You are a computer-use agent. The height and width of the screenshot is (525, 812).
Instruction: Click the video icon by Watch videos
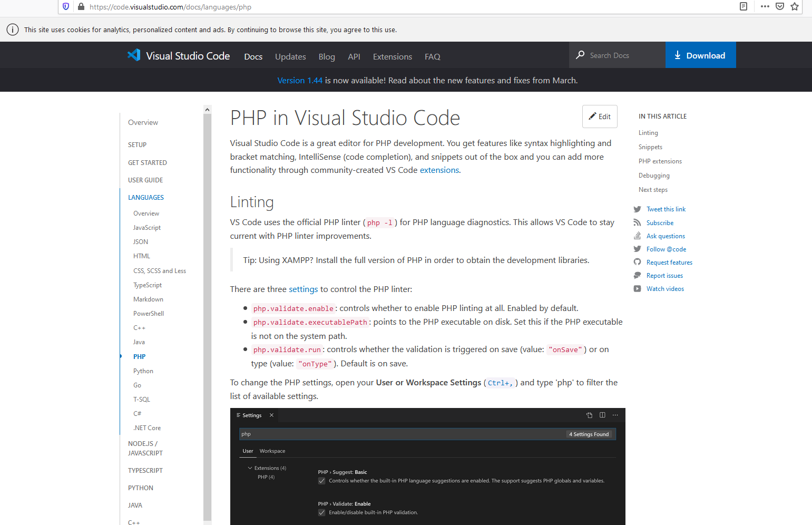[x=637, y=288]
